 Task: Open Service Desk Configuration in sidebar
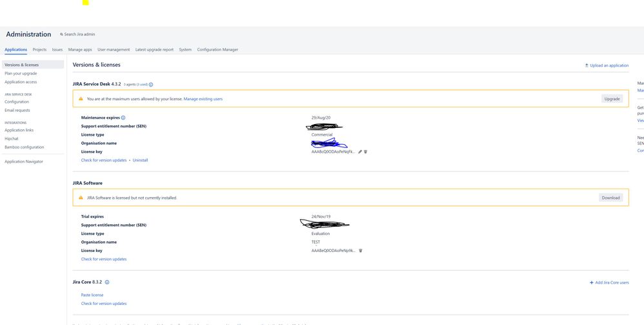point(17,101)
